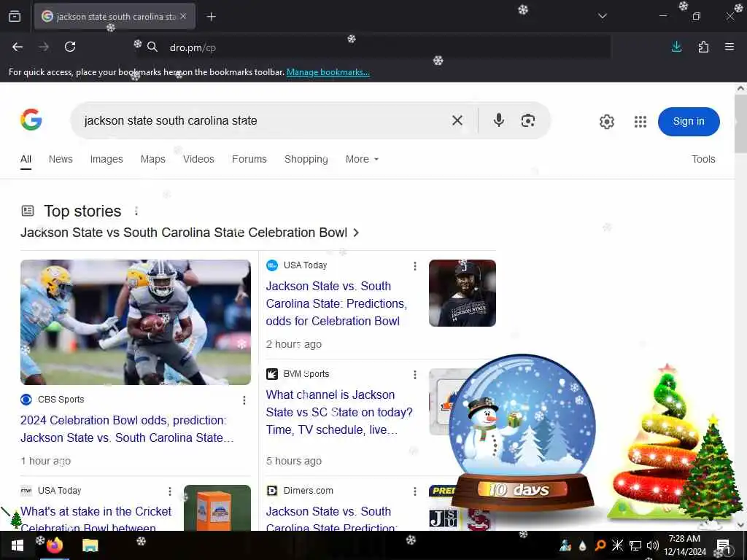Open the Windows Start menu

(18, 545)
